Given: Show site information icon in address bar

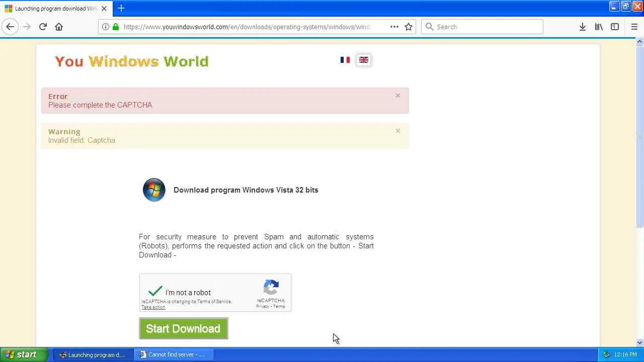Looking at the screenshot, I should tap(106, 27).
